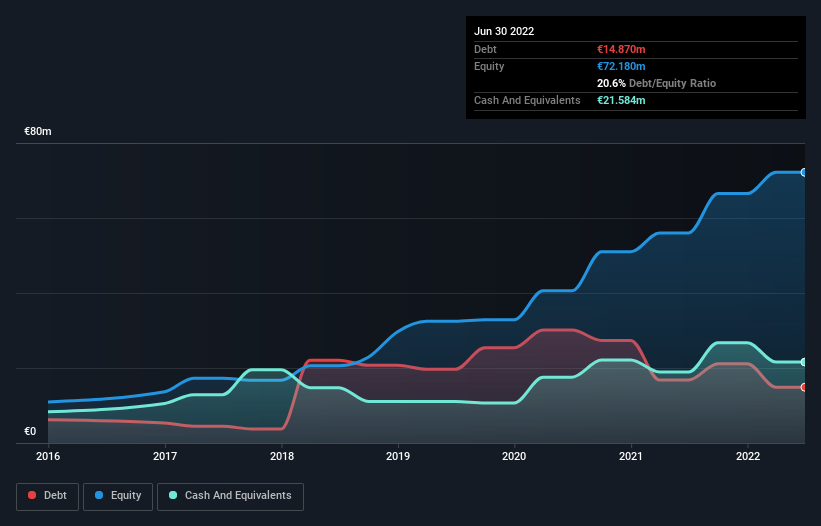Click Cash And Equivalents label in tooltip
Viewport: 821px width, 526px height.
tap(527, 100)
